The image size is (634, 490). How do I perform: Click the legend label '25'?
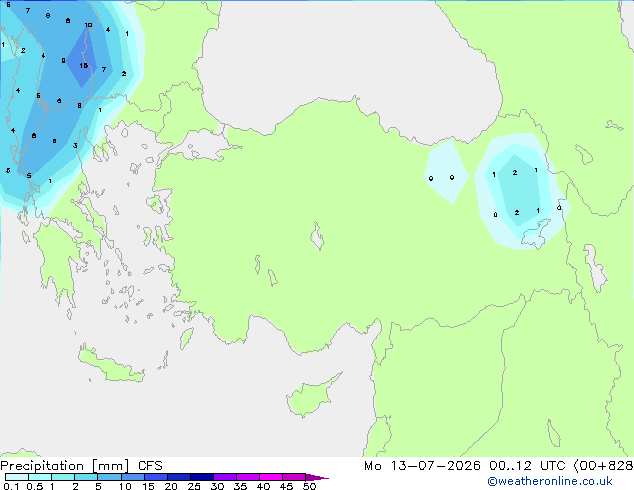point(194,486)
